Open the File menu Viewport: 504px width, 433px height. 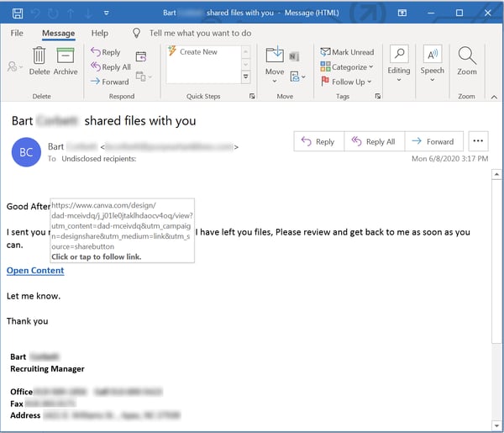coord(17,33)
